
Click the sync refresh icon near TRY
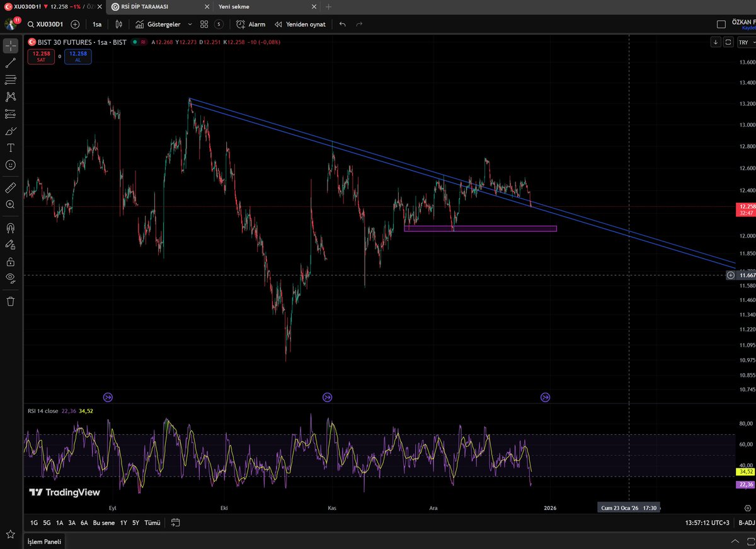tap(728, 42)
